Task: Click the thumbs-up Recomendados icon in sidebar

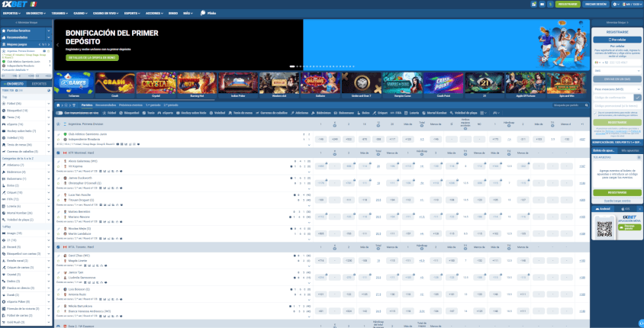Action: [4, 37]
